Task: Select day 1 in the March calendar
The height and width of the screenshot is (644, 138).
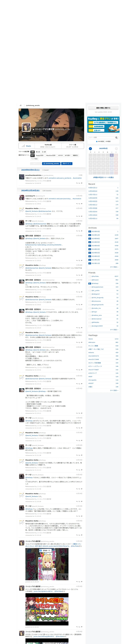Action: [112, 155]
